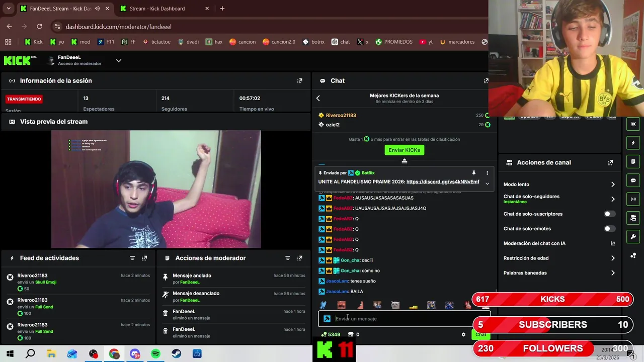Screen dimensions: 644x362
Task: Open the pinned message options menu
Action: [x=487, y=173]
